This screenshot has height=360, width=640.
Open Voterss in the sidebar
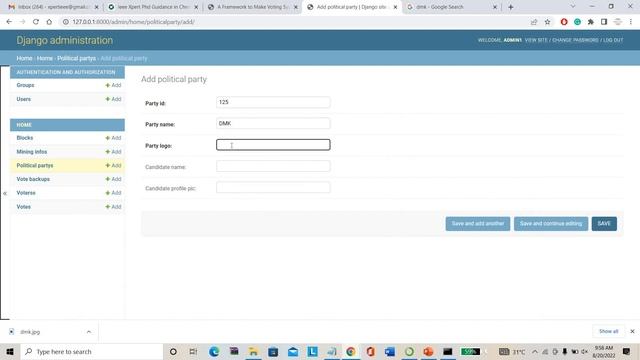[x=26, y=193]
